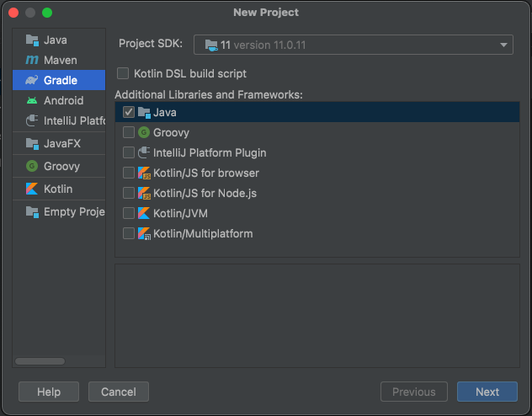Select the 'Groovy' sidebar entry text
532x416 pixels.
(61, 166)
